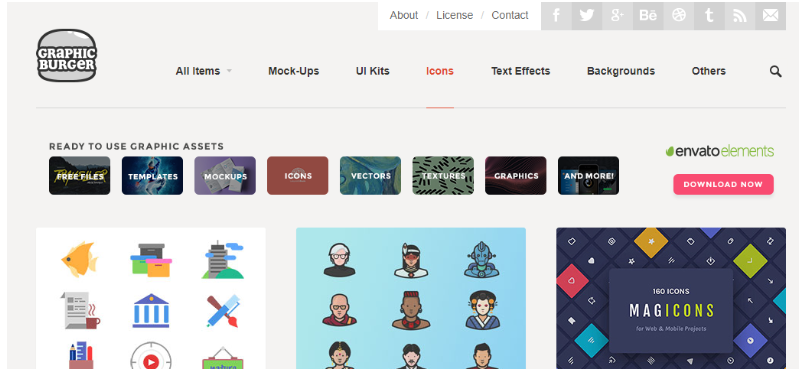Follow the Contact link
The height and width of the screenshot is (377, 799).
(510, 15)
